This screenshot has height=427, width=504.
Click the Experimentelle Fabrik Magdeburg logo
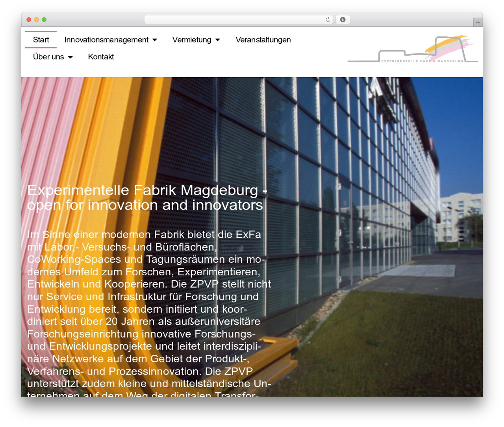pyautogui.click(x=413, y=49)
